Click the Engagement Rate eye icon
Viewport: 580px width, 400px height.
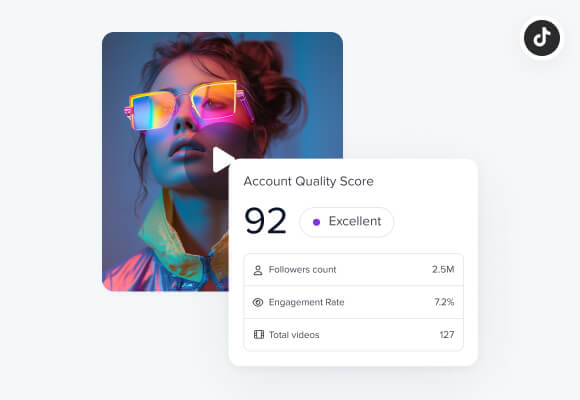pos(258,302)
